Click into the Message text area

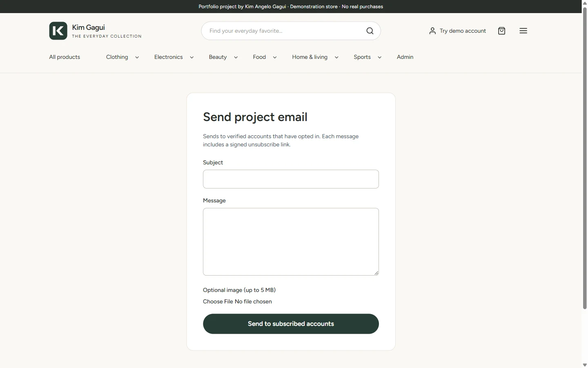pyautogui.click(x=291, y=242)
